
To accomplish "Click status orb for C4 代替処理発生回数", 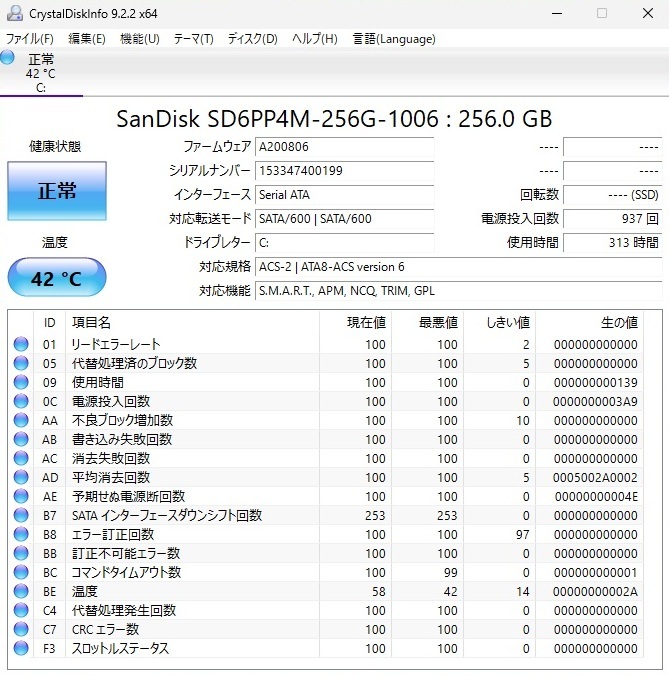I will (x=21, y=610).
